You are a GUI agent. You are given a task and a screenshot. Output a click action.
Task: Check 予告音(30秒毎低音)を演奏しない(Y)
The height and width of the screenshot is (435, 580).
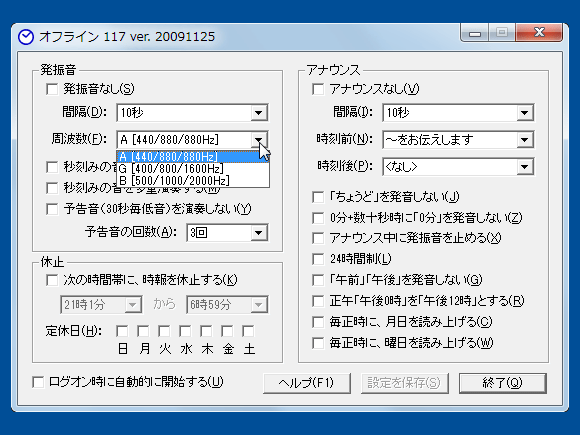[52, 209]
